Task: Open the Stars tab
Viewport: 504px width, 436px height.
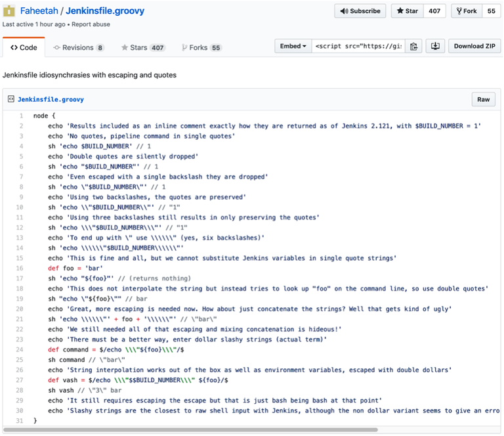Action: (143, 47)
